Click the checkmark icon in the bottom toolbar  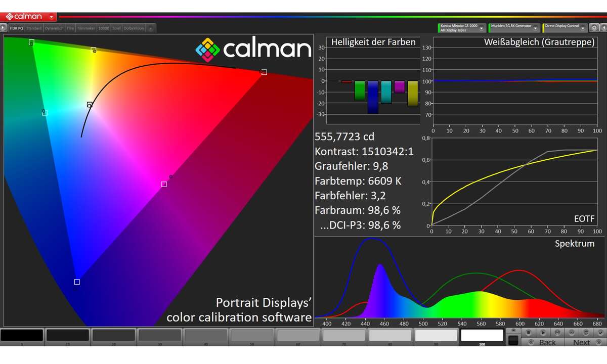(599, 332)
